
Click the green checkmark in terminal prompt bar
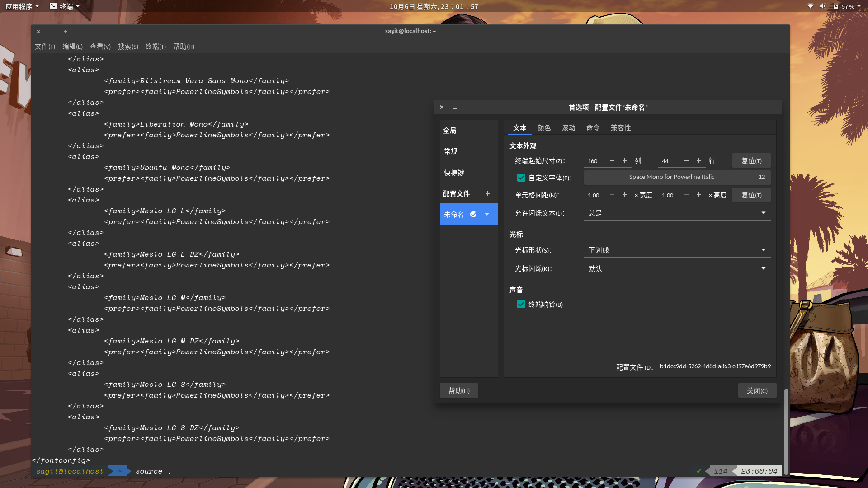click(x=699, y=471)
